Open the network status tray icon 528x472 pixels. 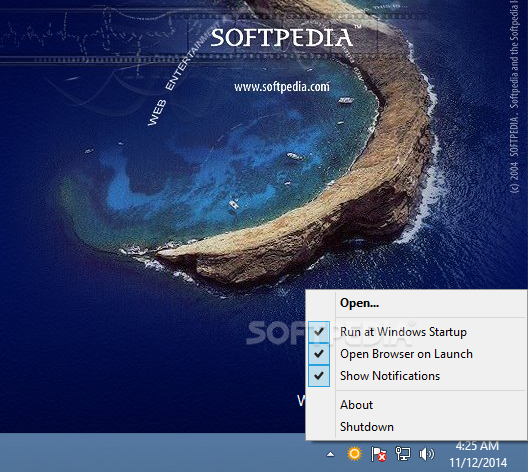pos(403,453)
